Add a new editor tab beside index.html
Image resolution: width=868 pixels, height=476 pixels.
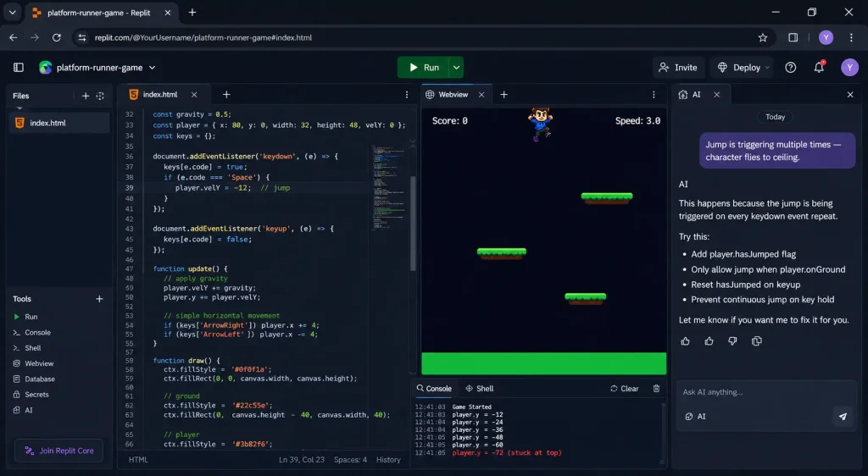[225, 95]
